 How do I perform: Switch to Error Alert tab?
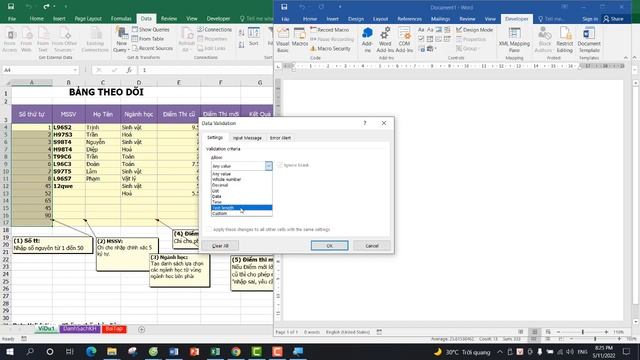[x=280, y=138]
